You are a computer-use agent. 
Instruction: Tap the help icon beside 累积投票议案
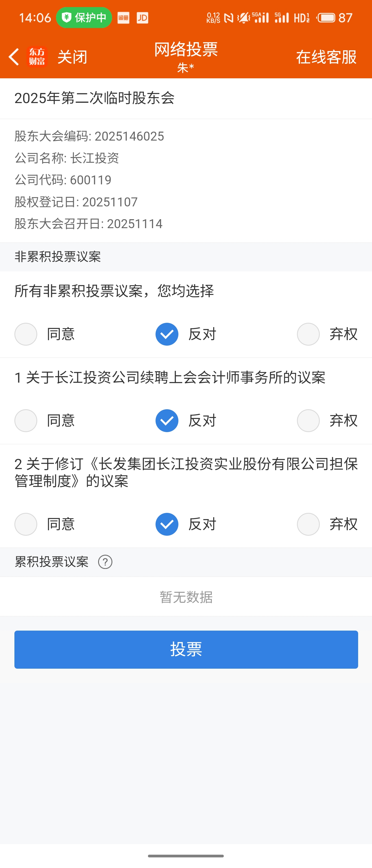coord(105,562)
